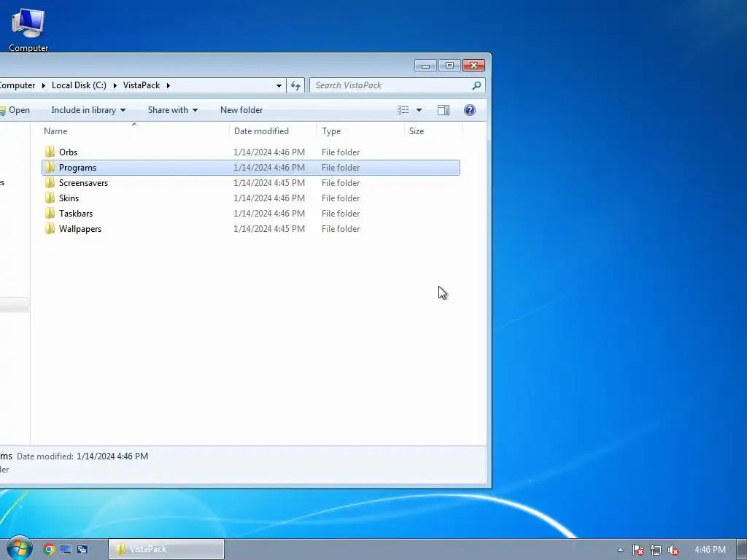Select the Screensavers folder name
The width and height of the screenshot is (747, 560).
pyautogui.click(x=83, y=183)
